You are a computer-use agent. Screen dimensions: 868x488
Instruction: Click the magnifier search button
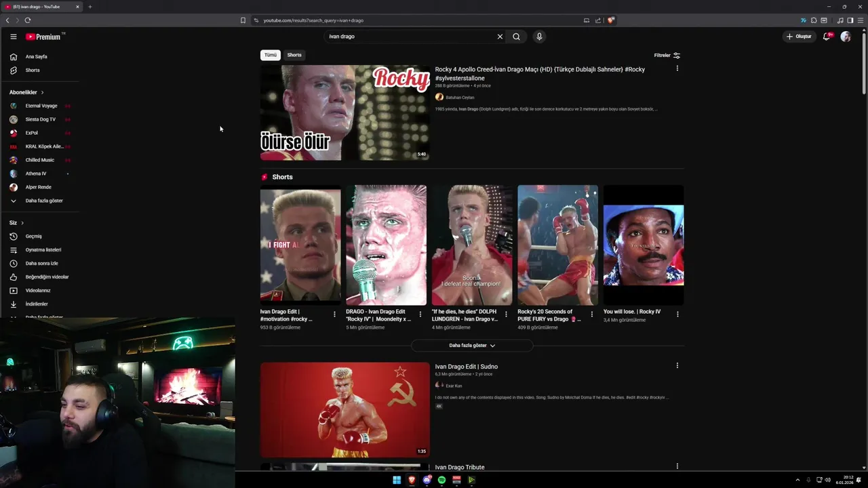(516, 37)
